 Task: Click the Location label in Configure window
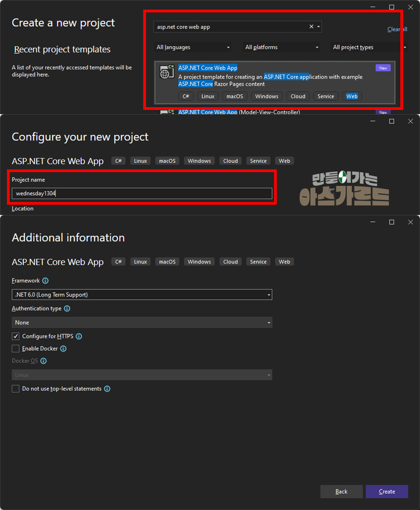coord(23,209)
